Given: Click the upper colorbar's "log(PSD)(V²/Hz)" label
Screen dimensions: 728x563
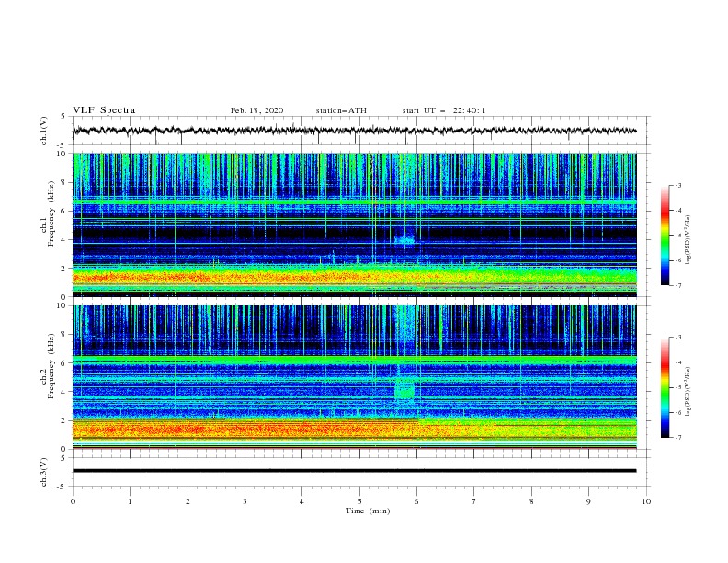Looking at the screenshot, I should [688, 240].
